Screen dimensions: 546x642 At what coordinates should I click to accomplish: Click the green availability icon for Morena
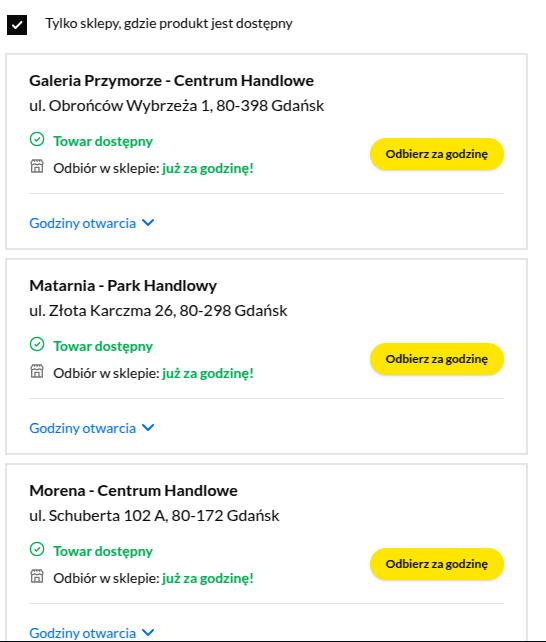[37, 549]
